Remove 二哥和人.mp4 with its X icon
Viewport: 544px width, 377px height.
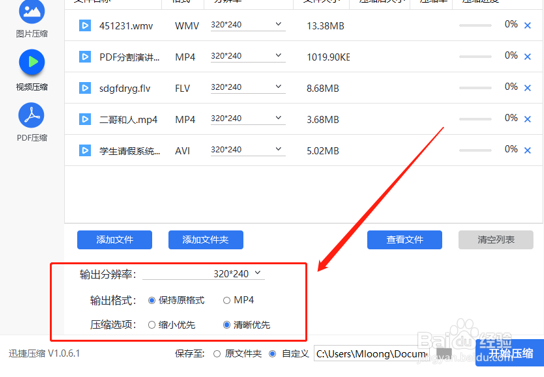[527, 119]
